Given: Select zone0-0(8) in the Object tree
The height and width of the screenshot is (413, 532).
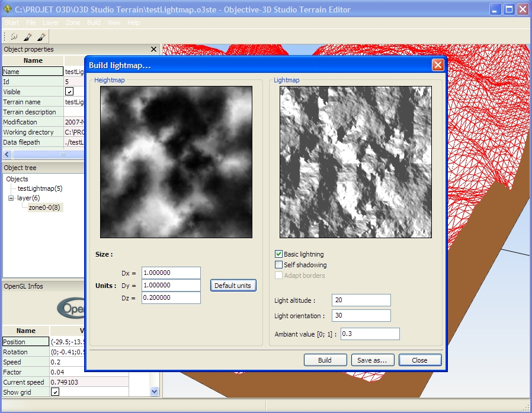Looking at the screenshot, I should coord(44,207).
